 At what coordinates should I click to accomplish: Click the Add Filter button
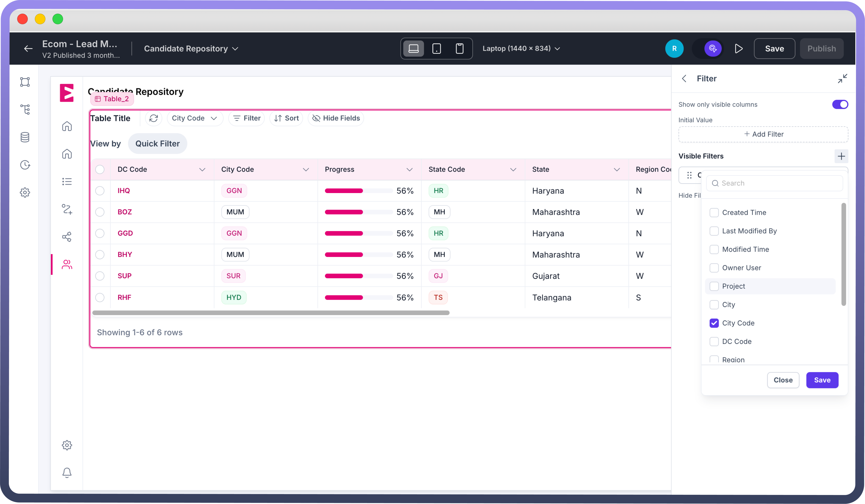coord(763,134)
